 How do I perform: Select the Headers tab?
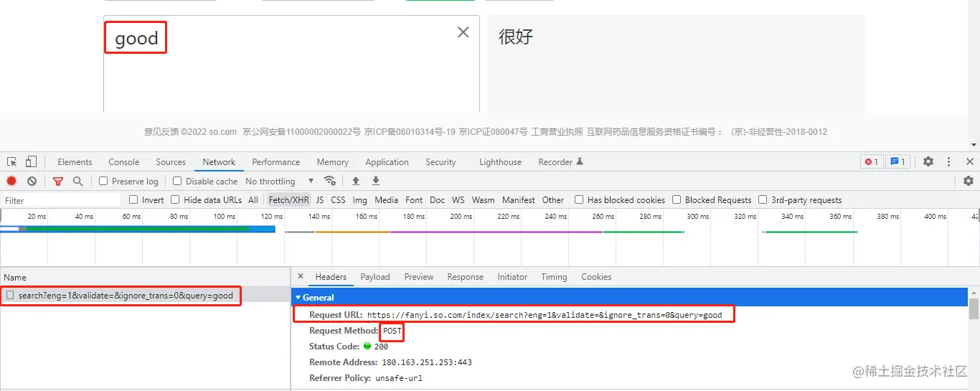[331, 277]
